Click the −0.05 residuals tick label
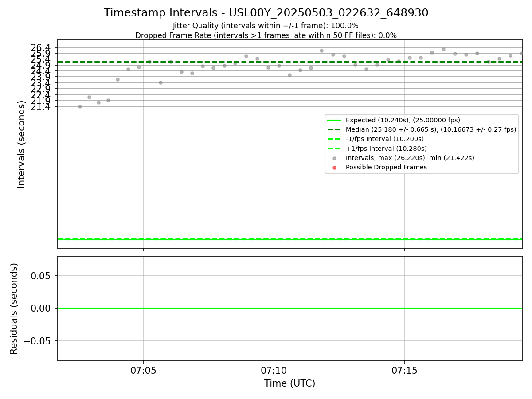Screen dimensions: 532x399 [x=37, y=341]
